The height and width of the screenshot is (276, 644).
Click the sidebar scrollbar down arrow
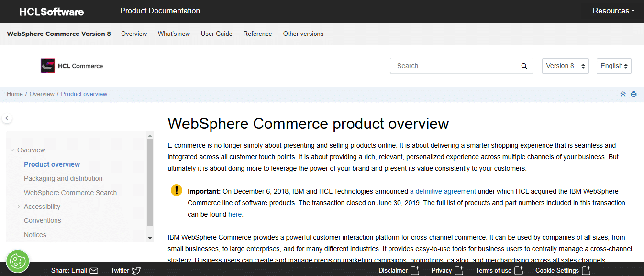tap(150, 238)
